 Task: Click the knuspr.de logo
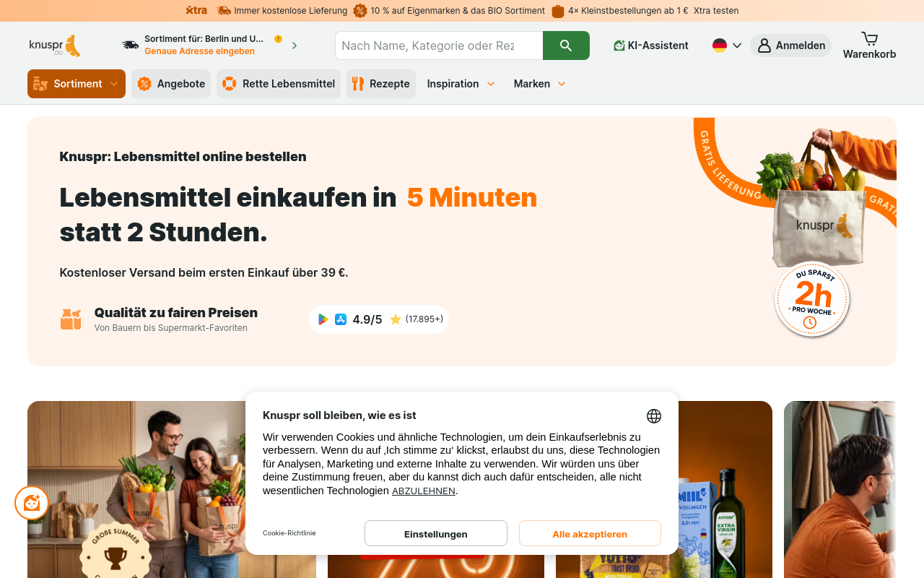tap(55, 46)
